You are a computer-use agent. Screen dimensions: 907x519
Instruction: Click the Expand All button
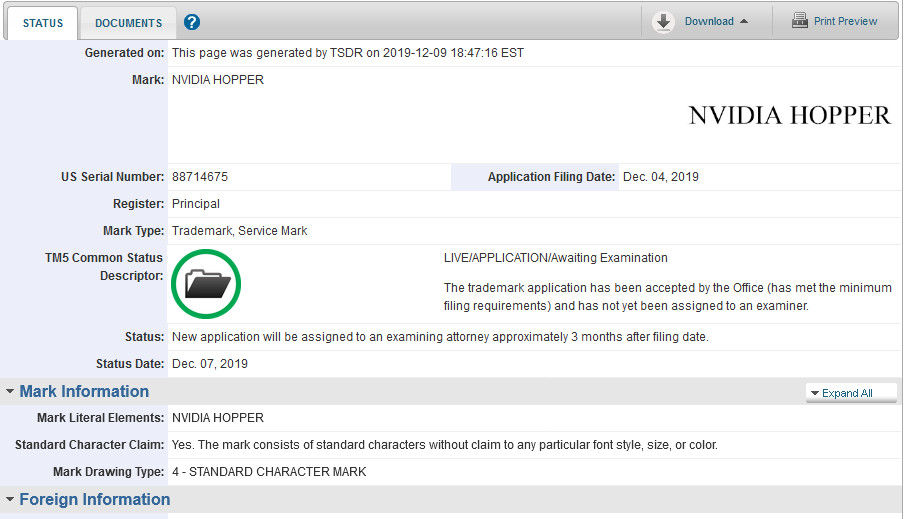coord(850,393)
